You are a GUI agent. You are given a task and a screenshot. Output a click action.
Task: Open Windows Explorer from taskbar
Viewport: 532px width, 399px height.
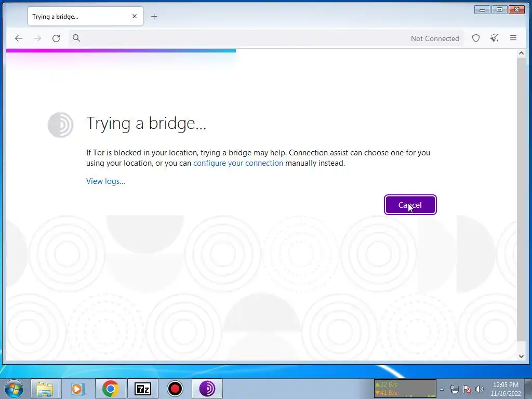45,389
